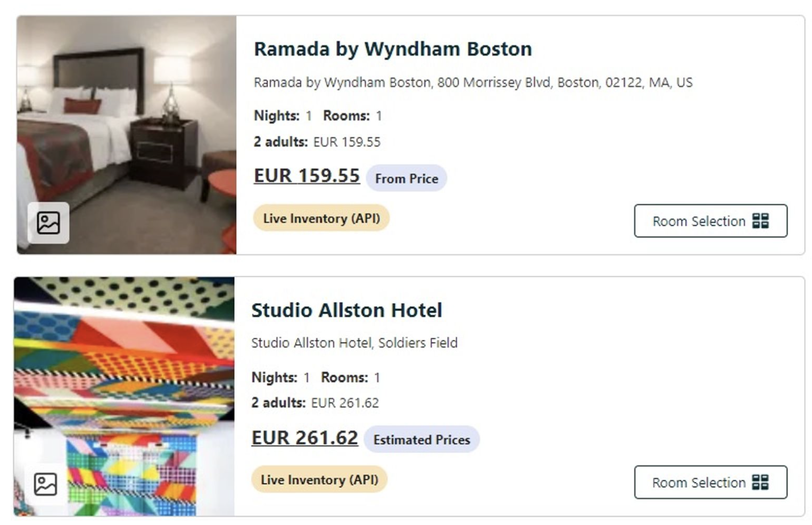812x525 pixels.
Task: Click the 800 Morrissey Blvd address line
Action: pos(473,83)
